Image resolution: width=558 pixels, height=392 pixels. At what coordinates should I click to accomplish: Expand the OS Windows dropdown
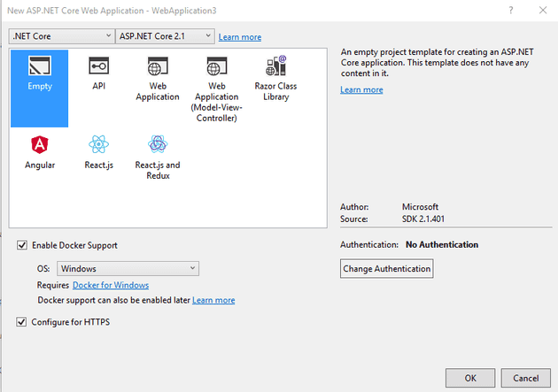[128, 269]
